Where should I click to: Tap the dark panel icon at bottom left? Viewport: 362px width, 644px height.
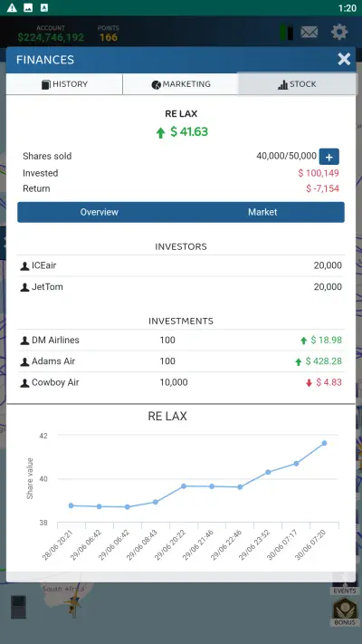point(18,607)
